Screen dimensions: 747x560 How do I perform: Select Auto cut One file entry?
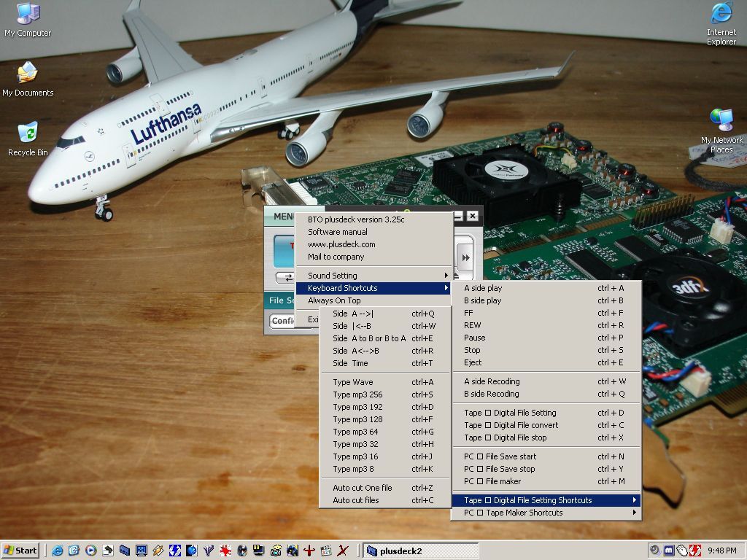point(384,488)
